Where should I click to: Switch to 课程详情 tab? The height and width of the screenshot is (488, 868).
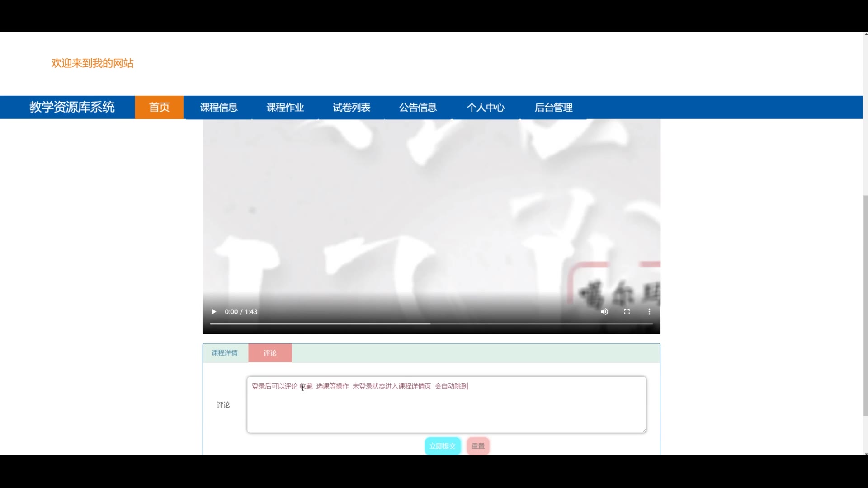point(225,353)
